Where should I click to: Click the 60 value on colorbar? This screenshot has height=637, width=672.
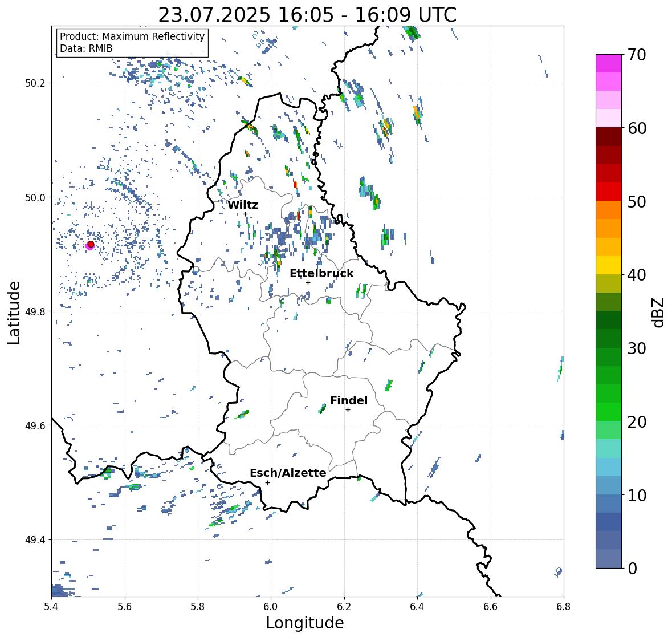pos(636,128)
